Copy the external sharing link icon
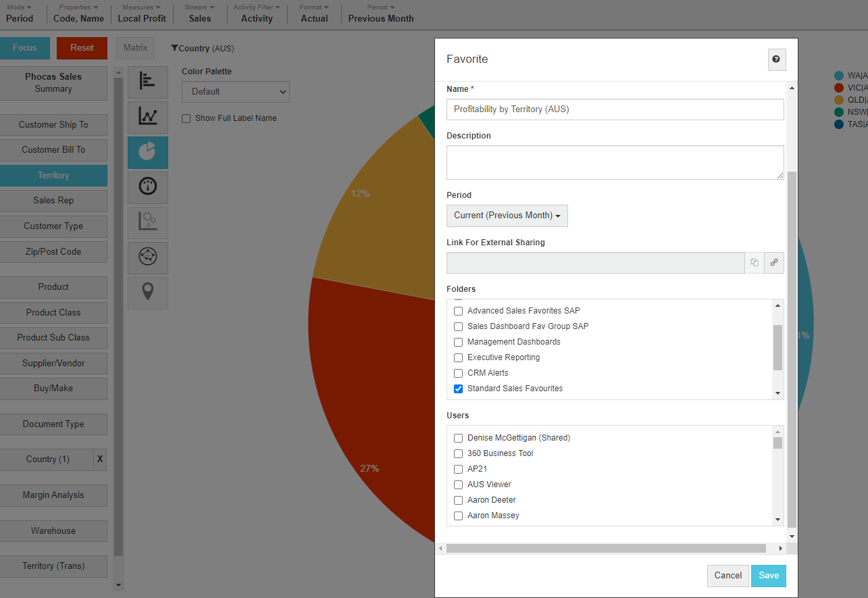Viewport: 868px width, 598px height. click(x=755, y=263)
